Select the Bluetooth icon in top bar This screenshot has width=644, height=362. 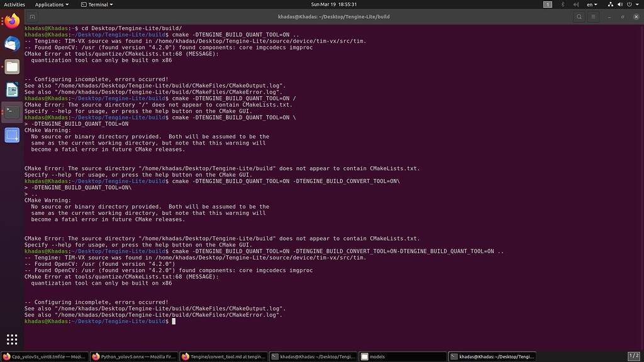[x=563, y=4]
